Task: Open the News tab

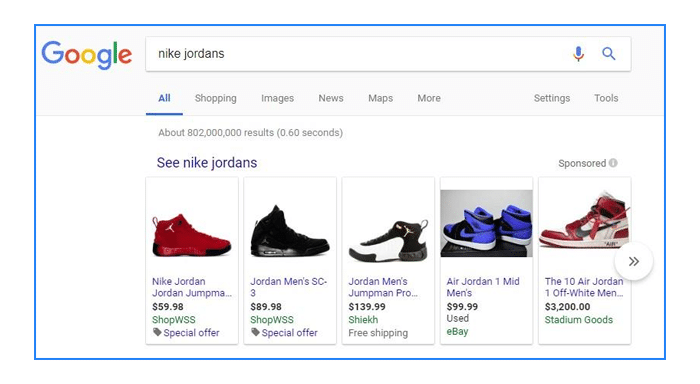Action: (x=331, y=98)
